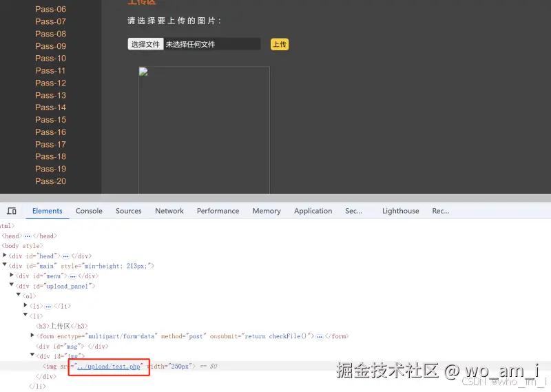
Task: Click the ellipsis badge in div id="menu"
Action: coord(72,276)
